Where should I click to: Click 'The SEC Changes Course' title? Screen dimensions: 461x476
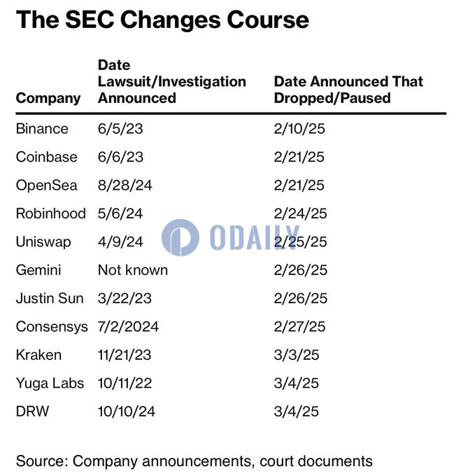(x=162, y=20)
